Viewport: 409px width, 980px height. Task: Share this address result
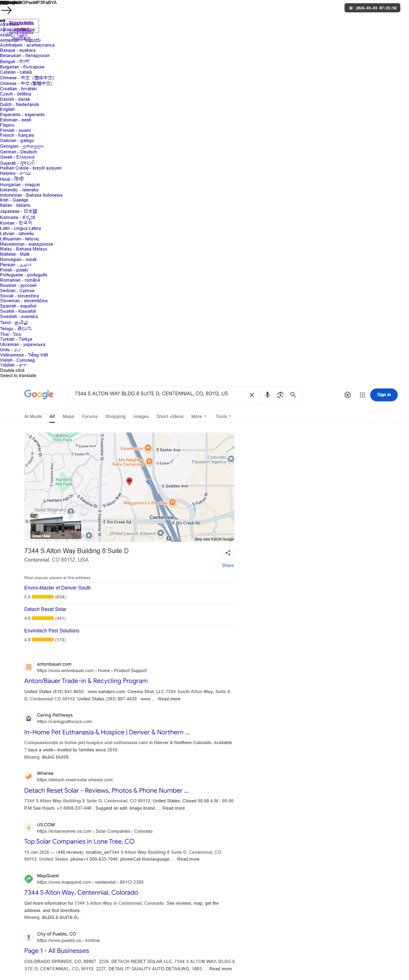pos(228,553)
